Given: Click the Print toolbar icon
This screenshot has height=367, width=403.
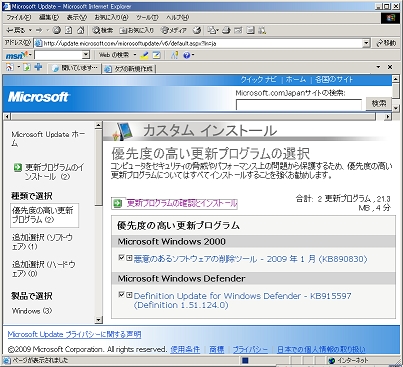Looking at the screenshot, I should coord(226,30).
